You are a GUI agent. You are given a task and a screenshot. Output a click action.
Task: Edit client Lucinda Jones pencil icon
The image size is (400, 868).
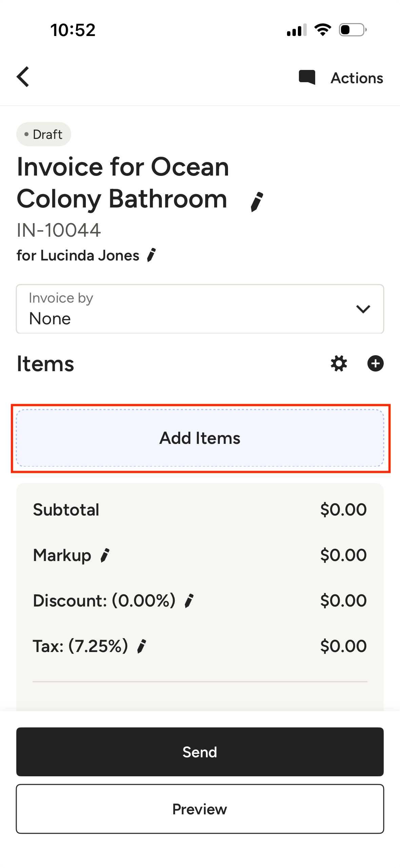(x=151, y=255)
